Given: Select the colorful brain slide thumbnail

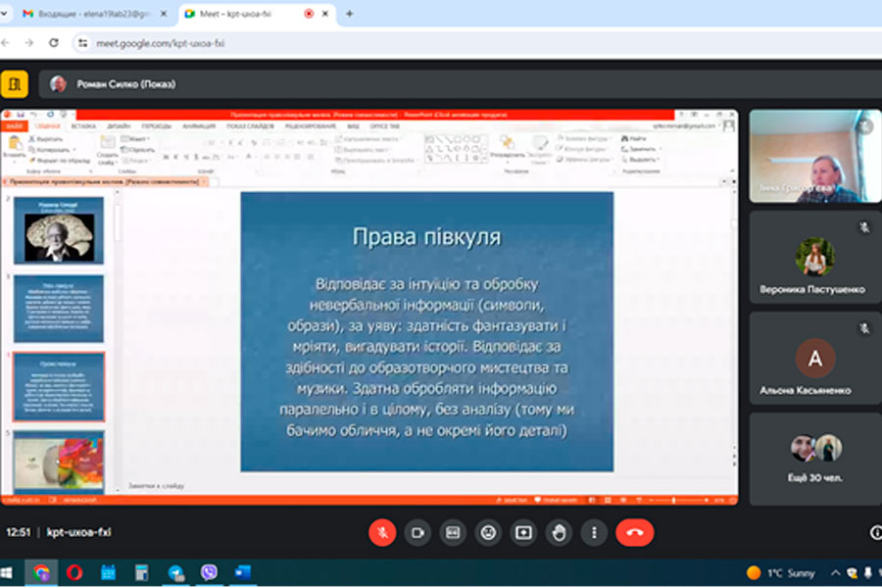Looking at the screenshot, I should 59,462.
